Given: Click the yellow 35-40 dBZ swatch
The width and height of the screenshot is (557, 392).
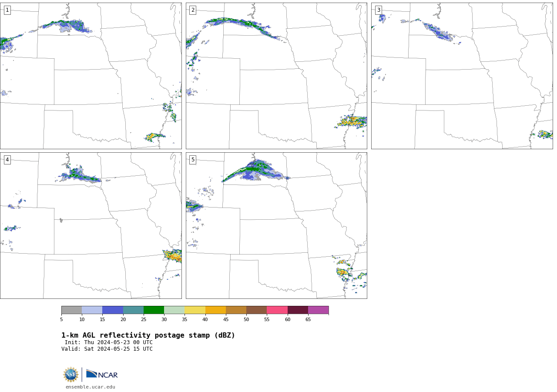Looking at the screenshot, I should (x=195, y=310).
